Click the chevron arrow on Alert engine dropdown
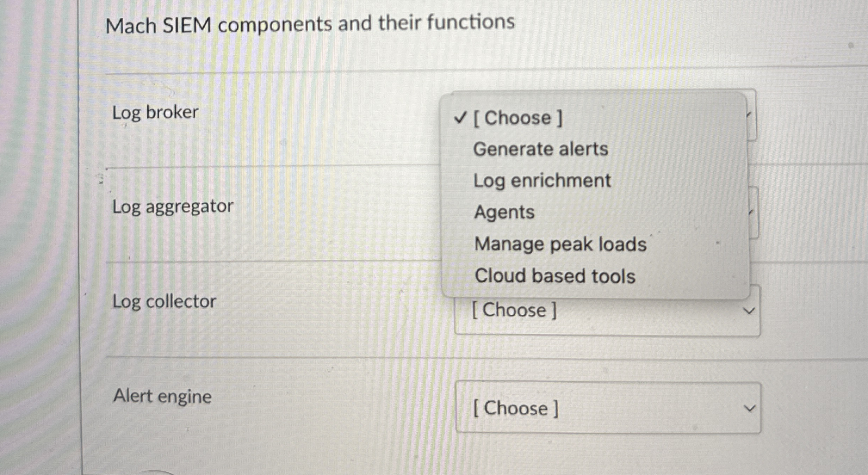The height and width of the screenshot is (475, 868). [x=749, y=408]
